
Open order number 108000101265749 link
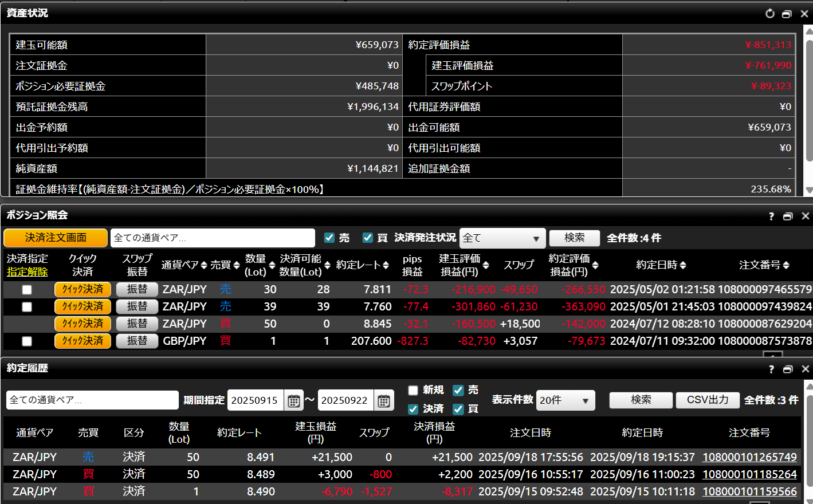coord(749,457)
